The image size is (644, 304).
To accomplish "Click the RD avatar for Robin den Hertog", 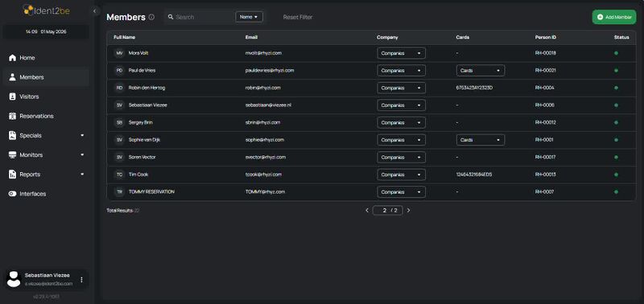I will tap(119, 88).
